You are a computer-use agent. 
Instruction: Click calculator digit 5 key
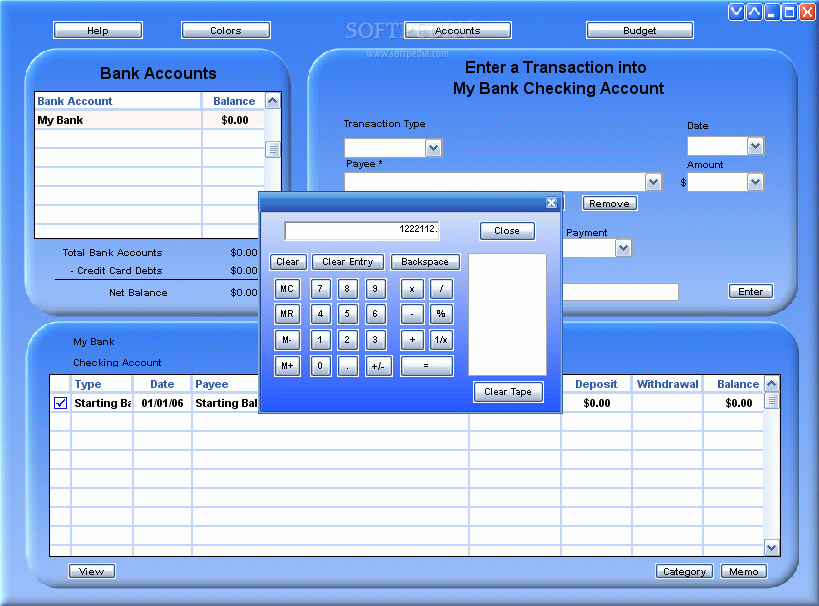(x=347, y=314)
